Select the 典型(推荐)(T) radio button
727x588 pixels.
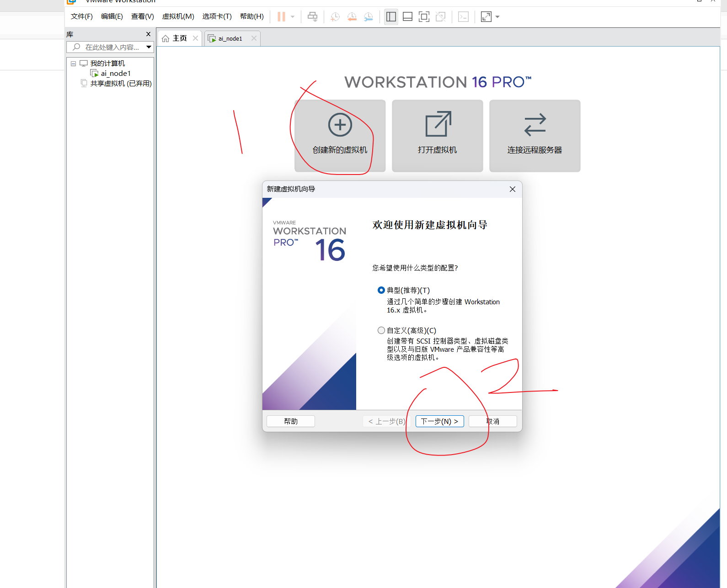click(381, 290)
